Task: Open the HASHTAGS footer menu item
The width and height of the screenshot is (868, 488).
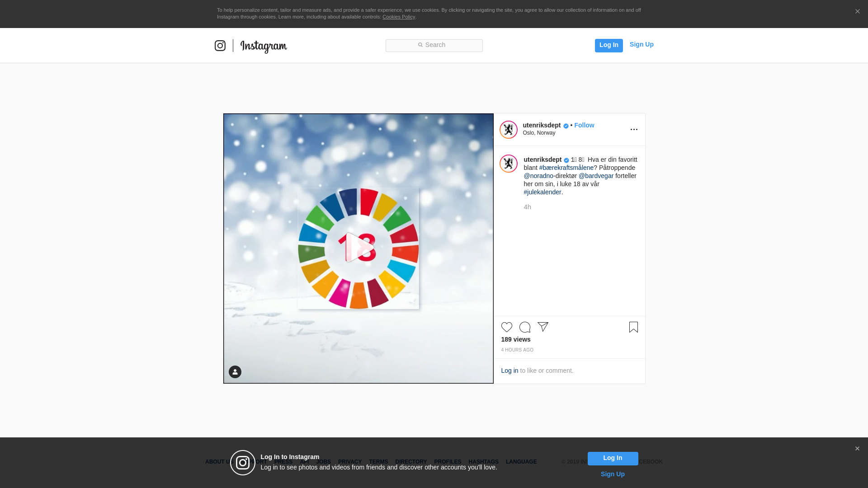Action: click(x=483, y=462)
